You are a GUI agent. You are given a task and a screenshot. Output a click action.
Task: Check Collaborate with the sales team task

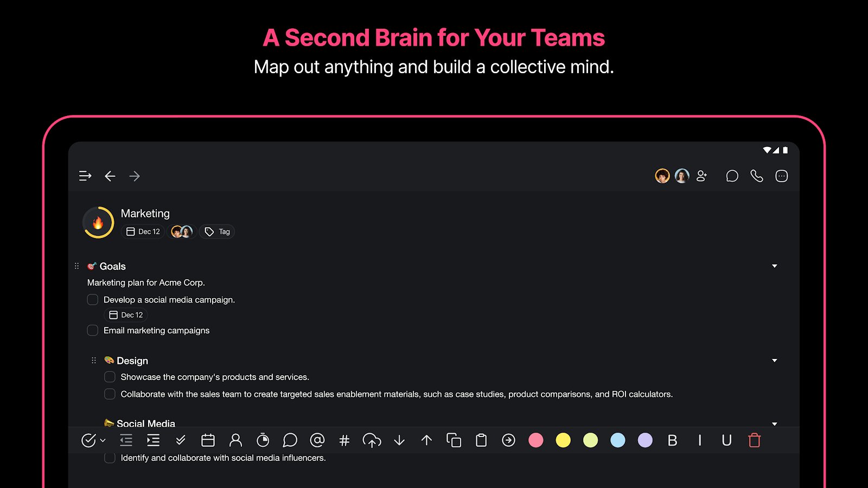[110, 394]
